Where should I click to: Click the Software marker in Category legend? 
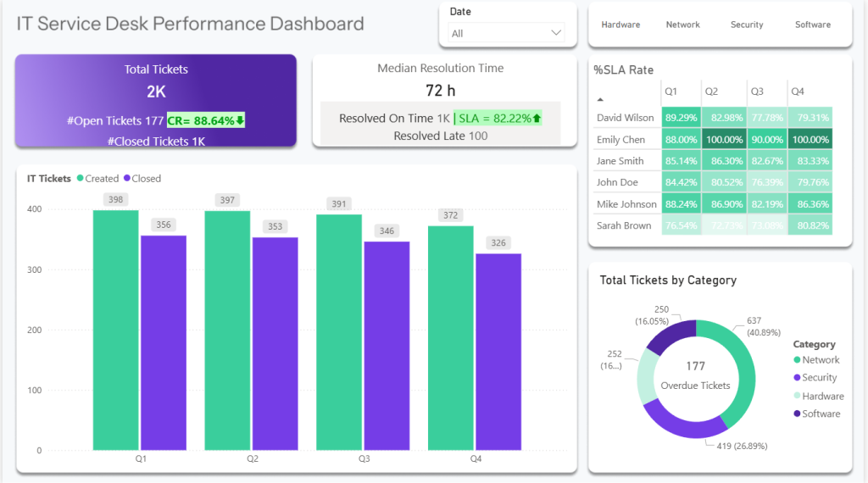pos(797,414)
